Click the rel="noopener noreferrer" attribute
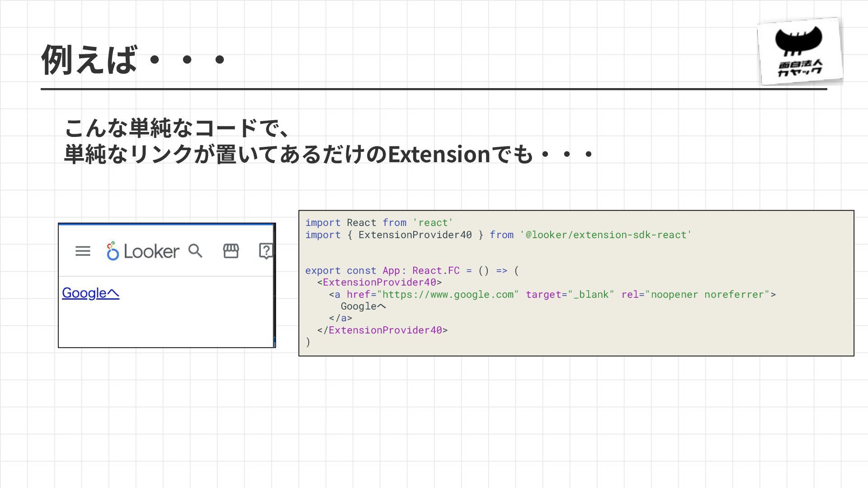The height and width of the screenshot is (488, 868). tap(695, 295)
